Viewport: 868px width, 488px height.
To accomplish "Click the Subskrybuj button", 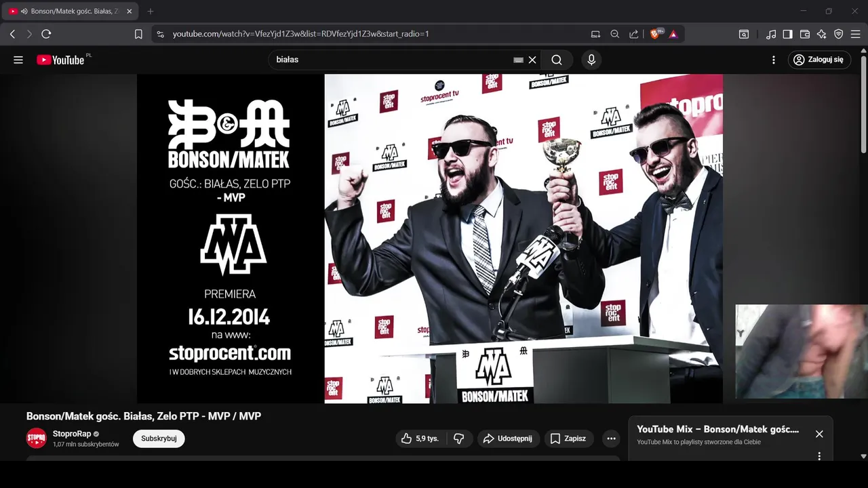I will 159,439.
